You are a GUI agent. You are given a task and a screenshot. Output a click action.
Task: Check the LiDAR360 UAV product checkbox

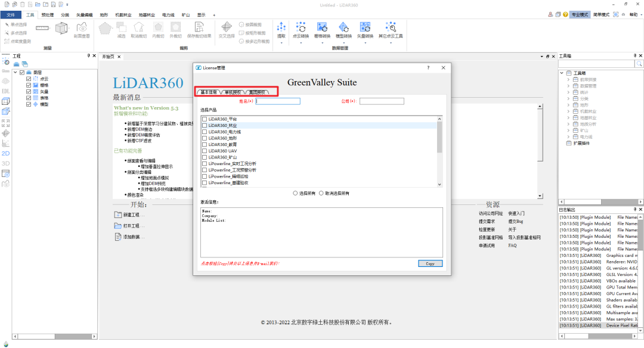point(205,151)
